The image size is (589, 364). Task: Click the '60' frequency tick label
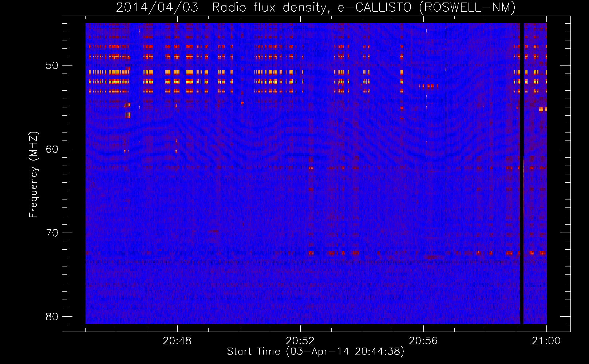tap(52, 149)
